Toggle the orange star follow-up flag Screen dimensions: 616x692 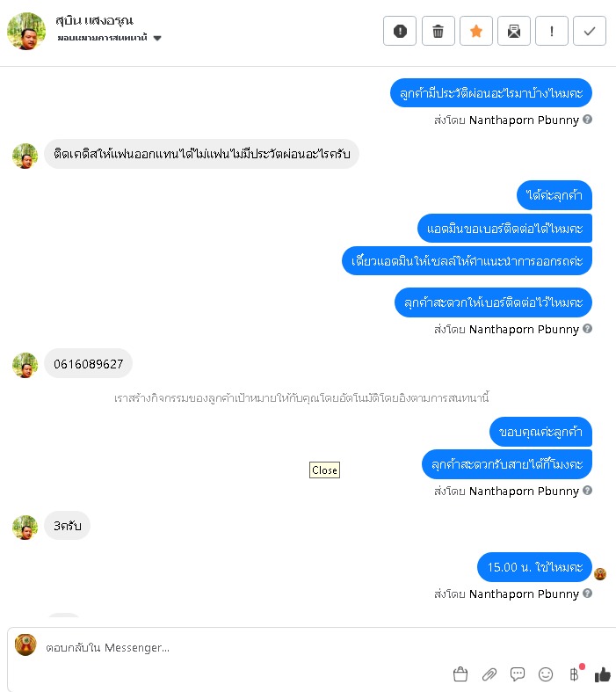(x=475, y=31)
